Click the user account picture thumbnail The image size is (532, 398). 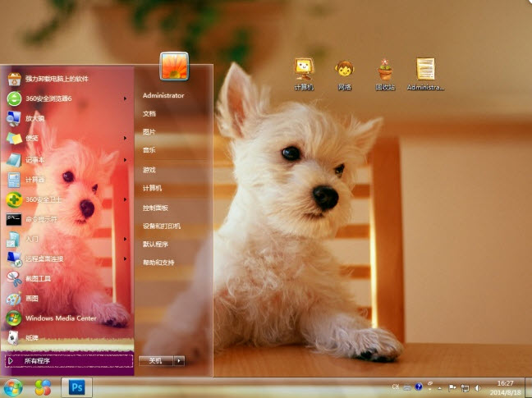click(x=174, y=66)
